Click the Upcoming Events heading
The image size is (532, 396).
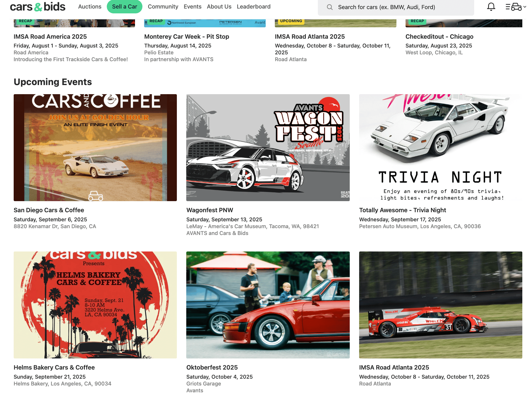click(53, 82)
